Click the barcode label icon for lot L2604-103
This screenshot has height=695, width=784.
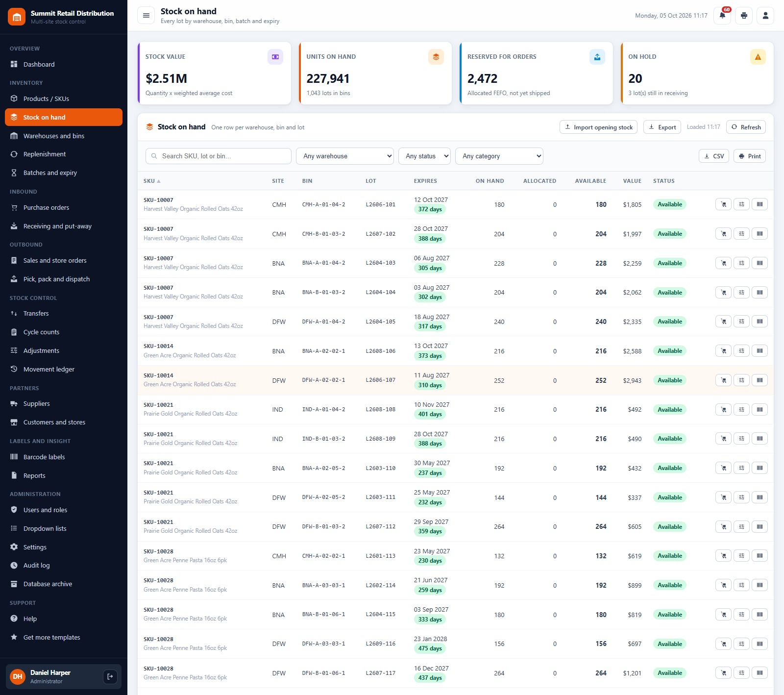click(x=760, y=263)
